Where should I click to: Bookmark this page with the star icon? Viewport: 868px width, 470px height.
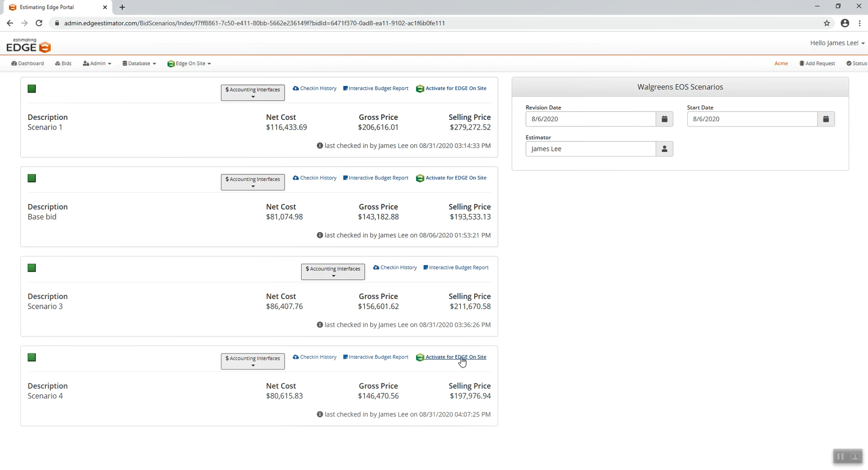click(x=827, y=23)
